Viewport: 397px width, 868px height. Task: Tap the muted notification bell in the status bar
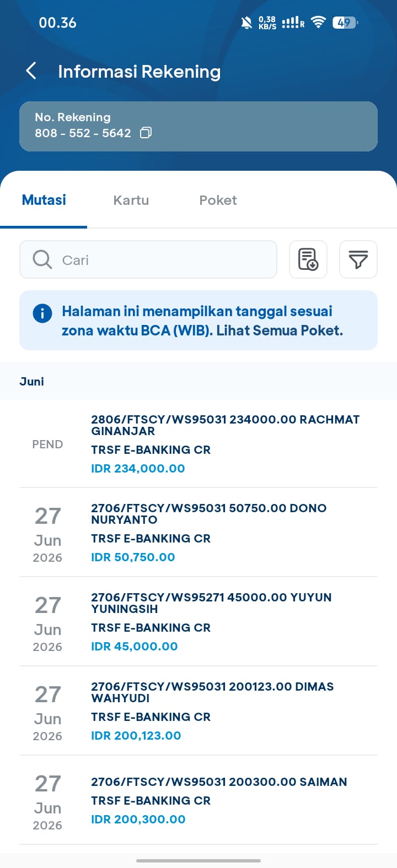(x=246, y=23)
